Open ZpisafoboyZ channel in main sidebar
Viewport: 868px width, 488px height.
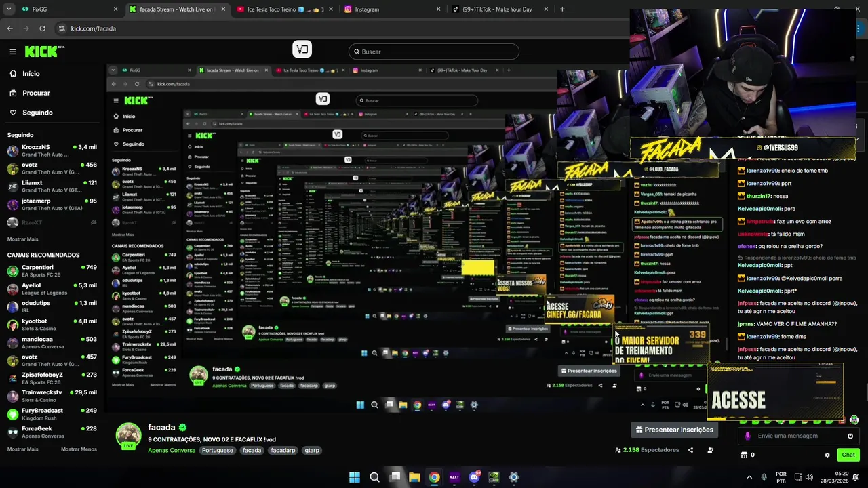tap(52, 378)
